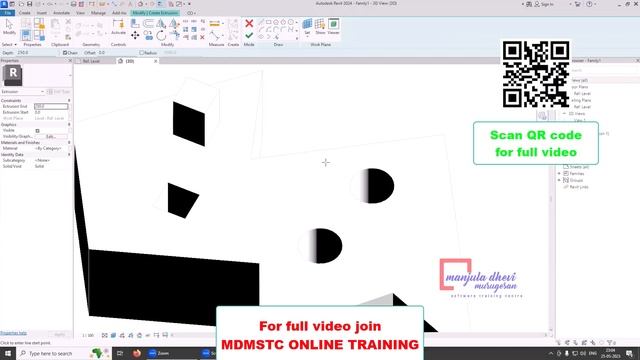This screenshot has height=360, width=640.
Task: Open the Select panel dropdown
Action: click(x=9, y=44)
